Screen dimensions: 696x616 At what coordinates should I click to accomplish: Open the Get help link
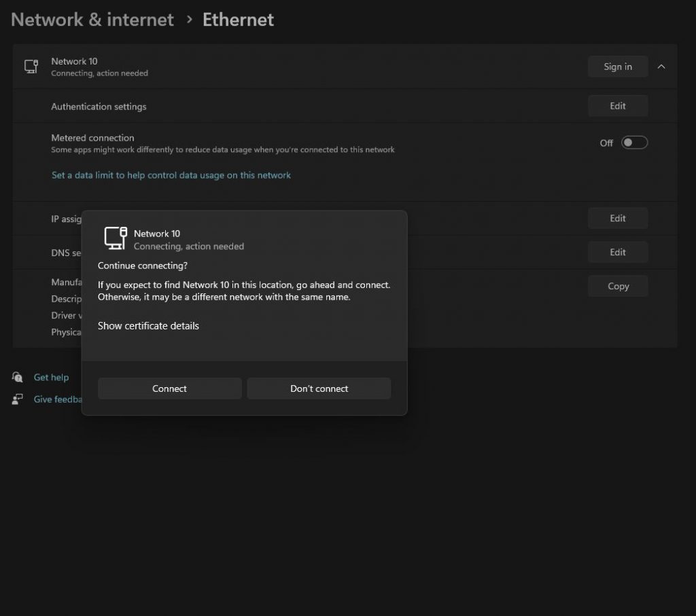click(x=51, y=378)
